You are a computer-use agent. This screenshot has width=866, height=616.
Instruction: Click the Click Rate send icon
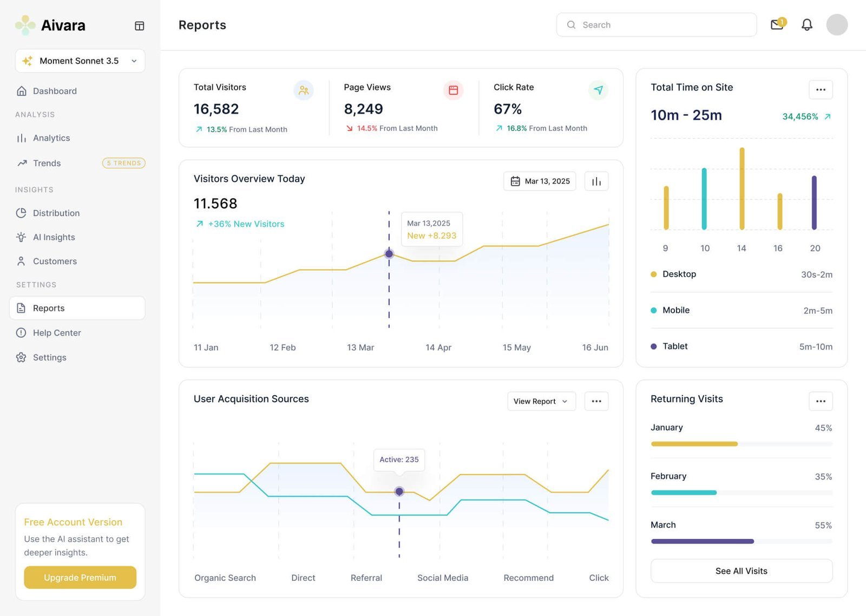point(598,90)
